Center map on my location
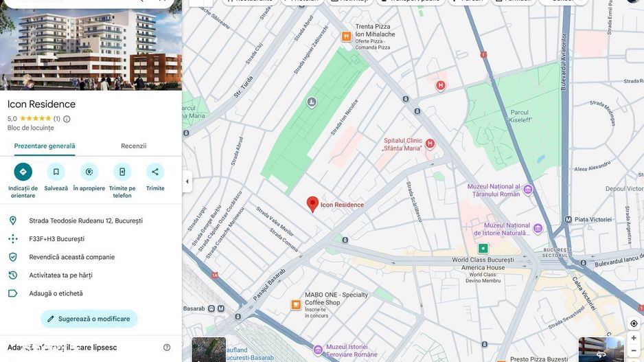Screen dimensions: 644x362 634,324
